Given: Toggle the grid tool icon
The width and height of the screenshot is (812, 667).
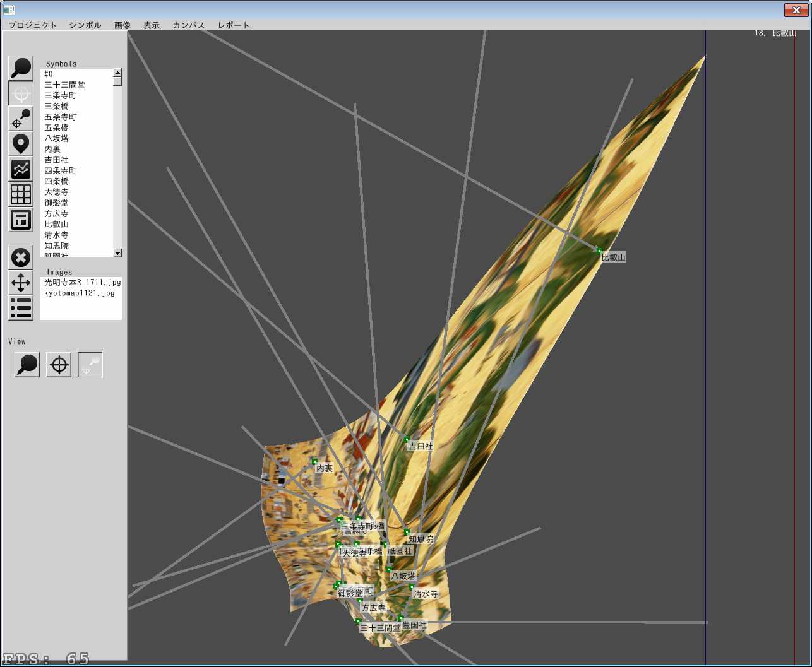Looking at the screenshot, I should [x=21, y=194].
